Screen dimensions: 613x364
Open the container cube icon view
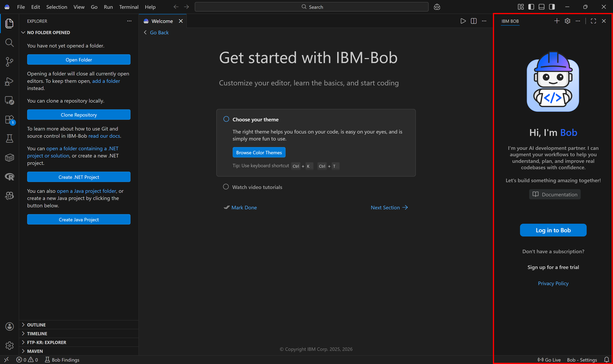click(9, 158)
